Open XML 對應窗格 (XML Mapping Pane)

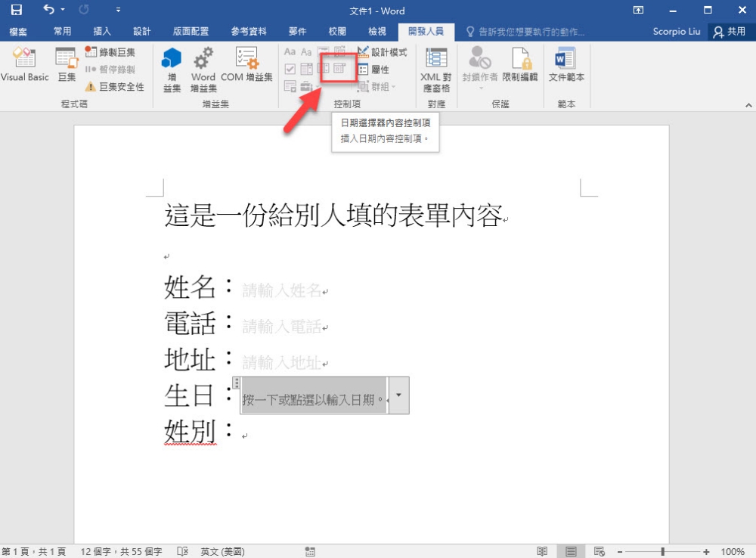436,70
